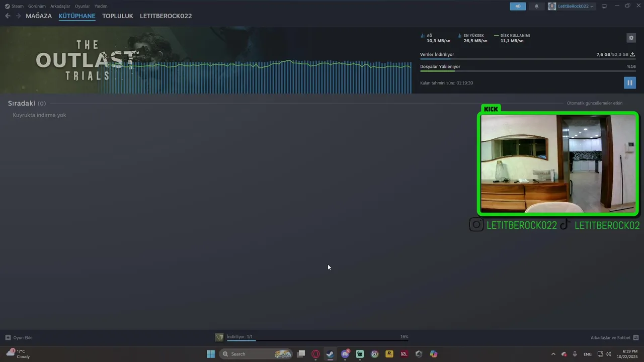644x362 pixels.
Task: Click the microphone tray icon
Action: click(x=575, y=354)
